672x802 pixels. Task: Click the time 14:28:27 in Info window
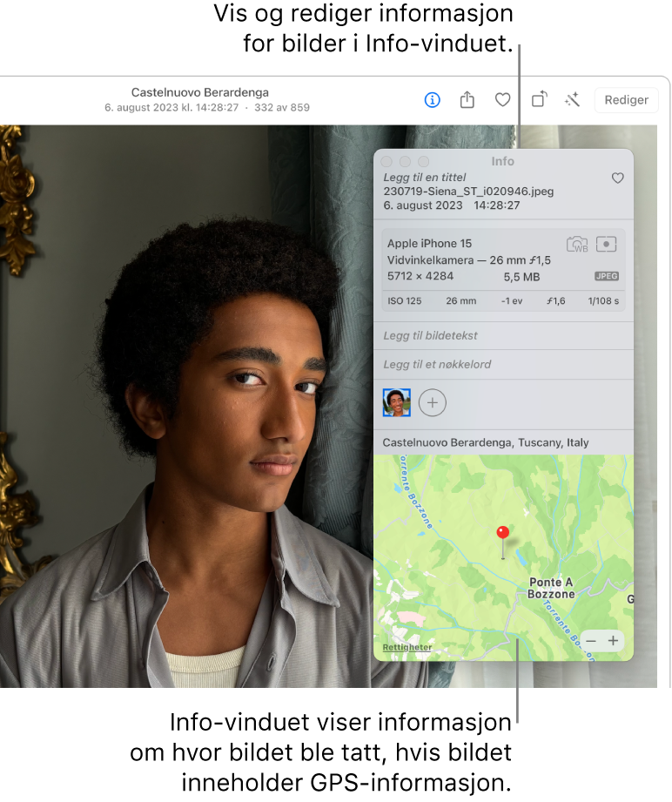click(x=496, y=206)
